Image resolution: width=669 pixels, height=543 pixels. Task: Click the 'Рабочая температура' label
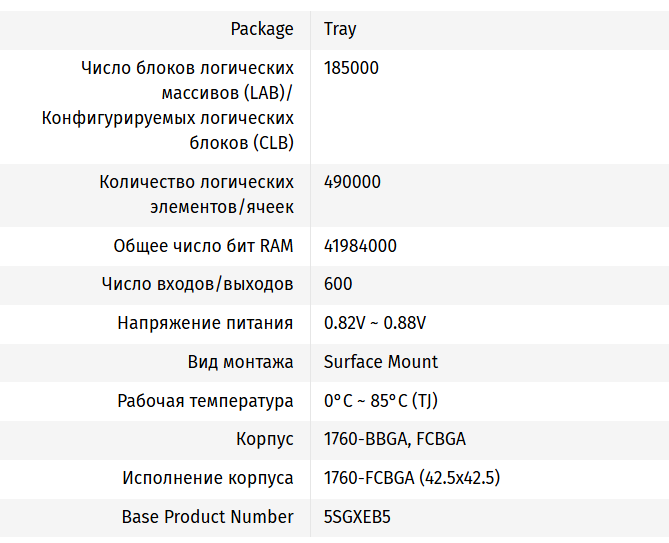[x=205, y=401]
